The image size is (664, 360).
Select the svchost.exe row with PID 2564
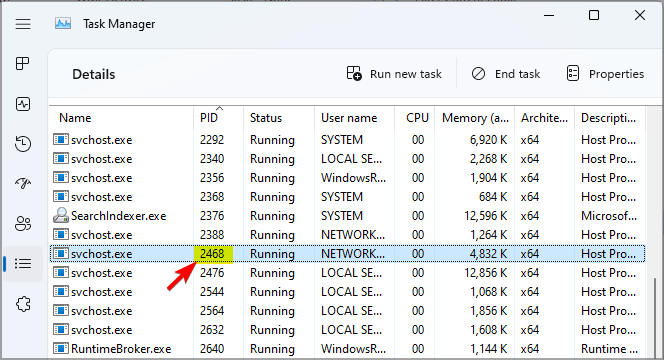(x=347, y=311)
